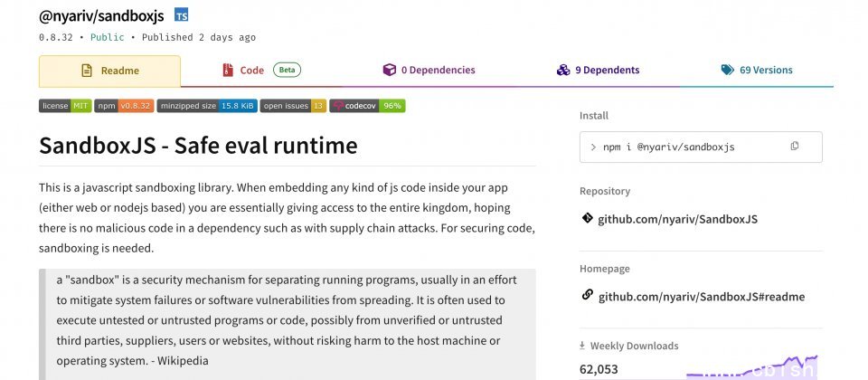
Task: Click the open issues badge
Action: [x=293, y=106]
